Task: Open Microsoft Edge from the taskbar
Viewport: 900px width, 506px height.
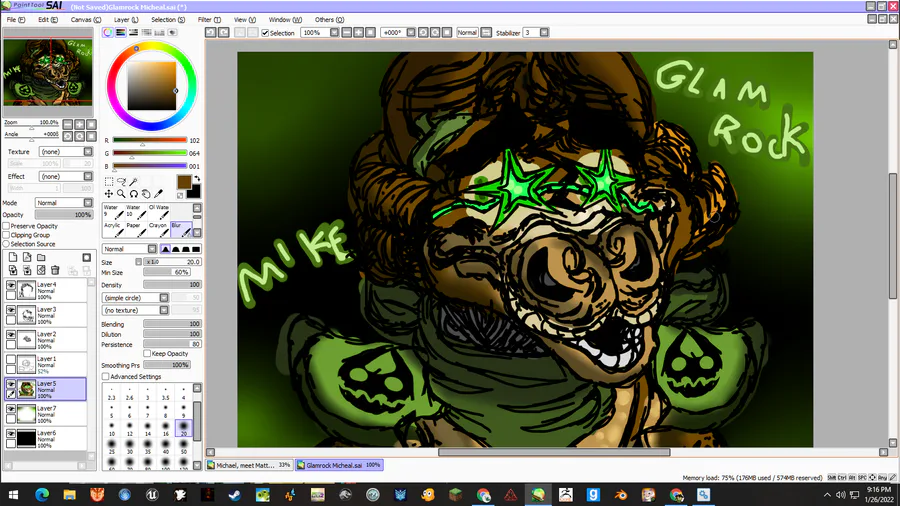Action: (x=42, y=495)
